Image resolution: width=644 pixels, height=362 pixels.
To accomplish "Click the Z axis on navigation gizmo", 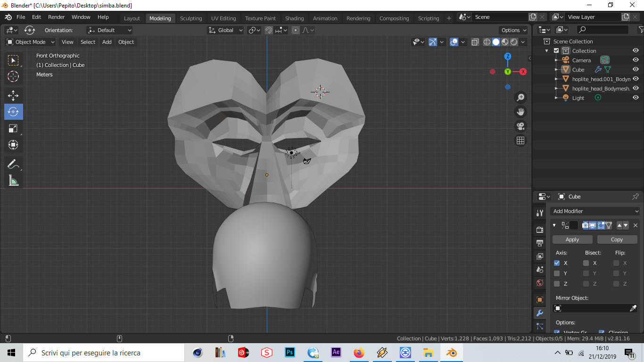I will [508, 56].
